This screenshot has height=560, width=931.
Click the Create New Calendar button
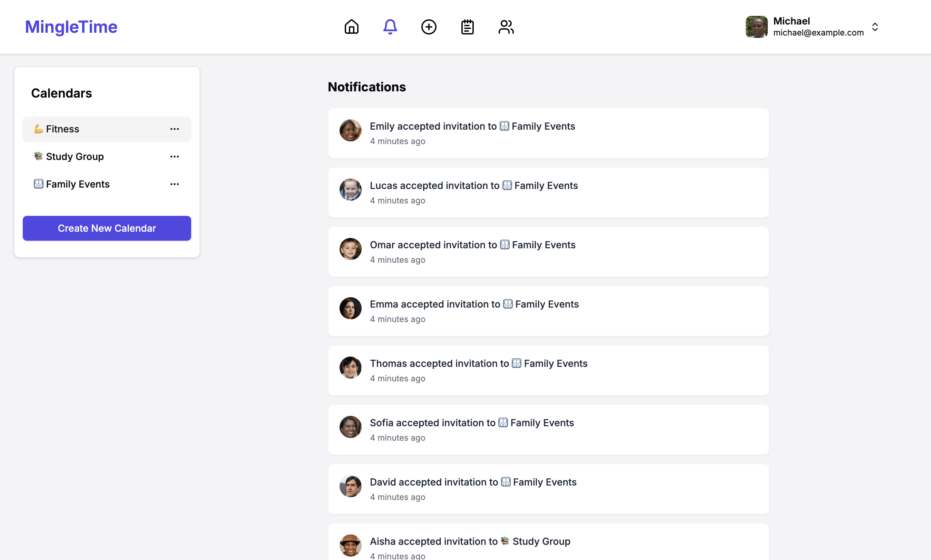(x=107, y=228)
